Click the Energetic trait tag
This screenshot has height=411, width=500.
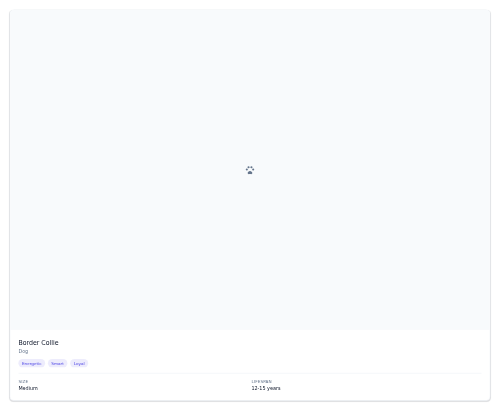coord(32,363)
